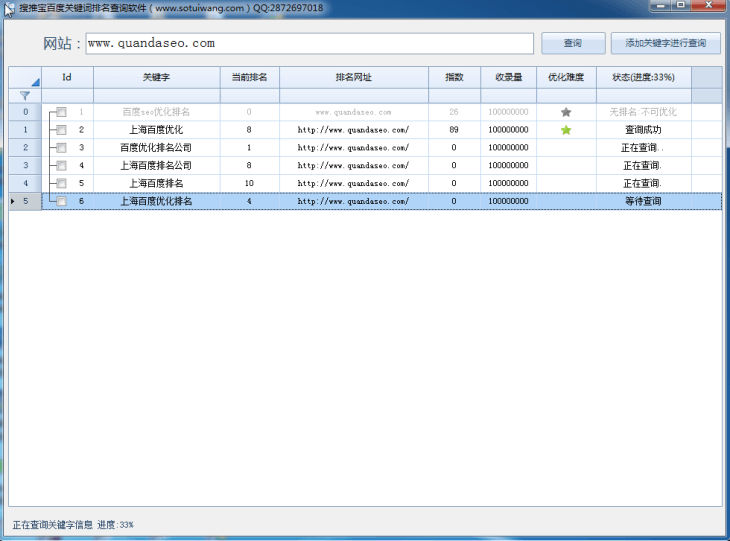Sort by 指数 column header

click(x=454, y=77)
